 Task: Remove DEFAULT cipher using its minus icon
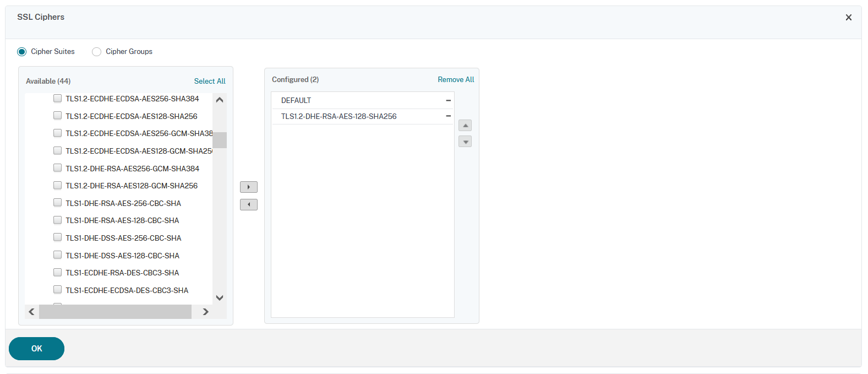pos(448,100)
